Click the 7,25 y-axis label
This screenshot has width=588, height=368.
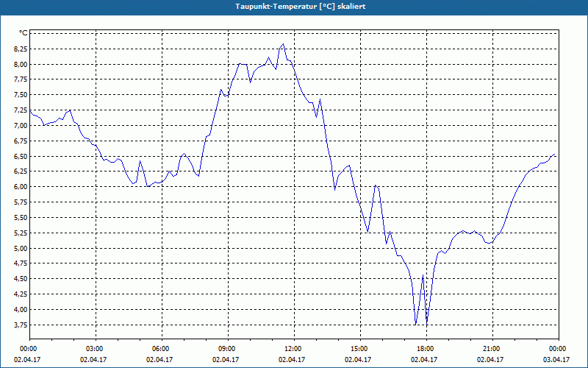click(21, 110)
